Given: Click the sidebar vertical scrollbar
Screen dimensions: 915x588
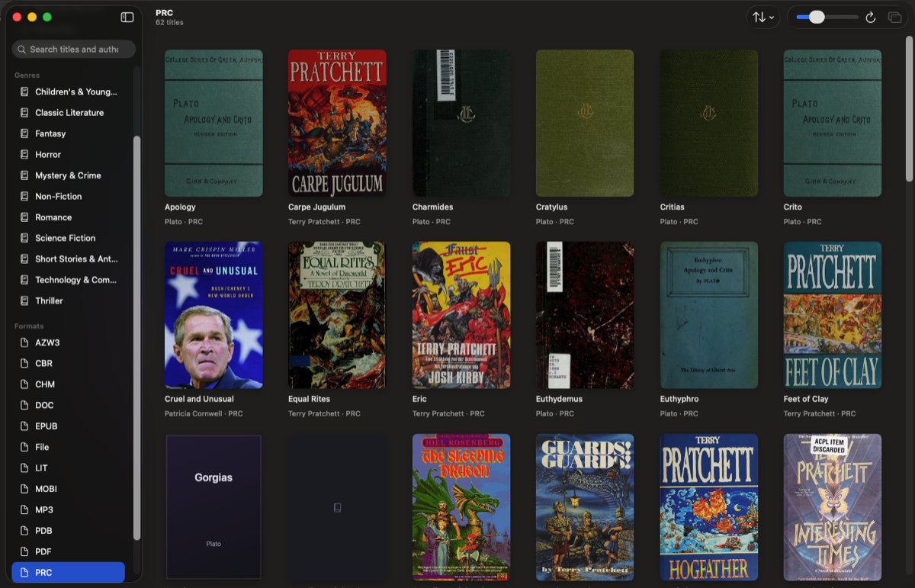Looking at the screenshot, I should click(x=137, y=338).
